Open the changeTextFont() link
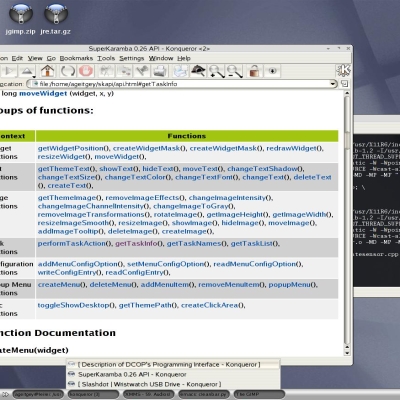Image resolution: width=400 pixels, height=400 pixels. tap(207, 177)
